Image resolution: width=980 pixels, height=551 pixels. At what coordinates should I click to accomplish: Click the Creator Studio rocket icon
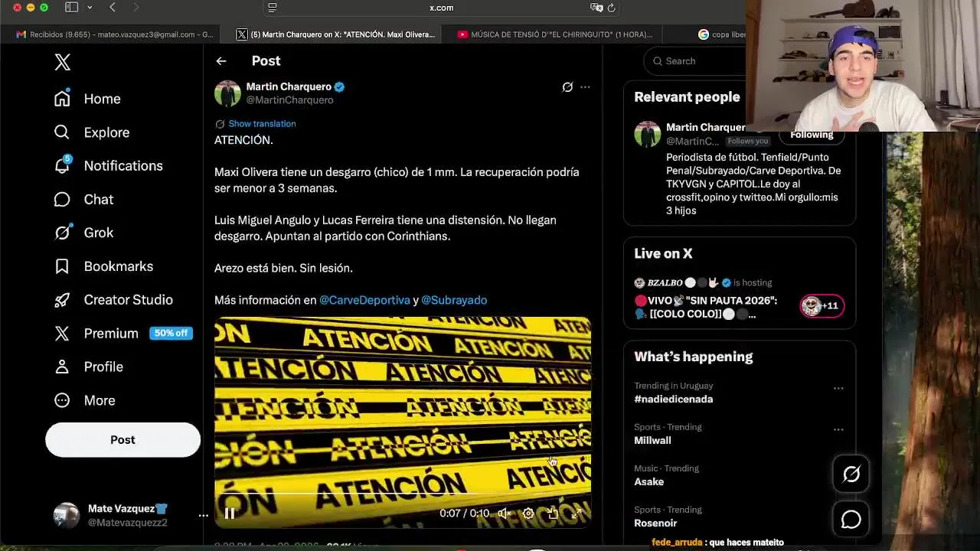pos(62,300)
